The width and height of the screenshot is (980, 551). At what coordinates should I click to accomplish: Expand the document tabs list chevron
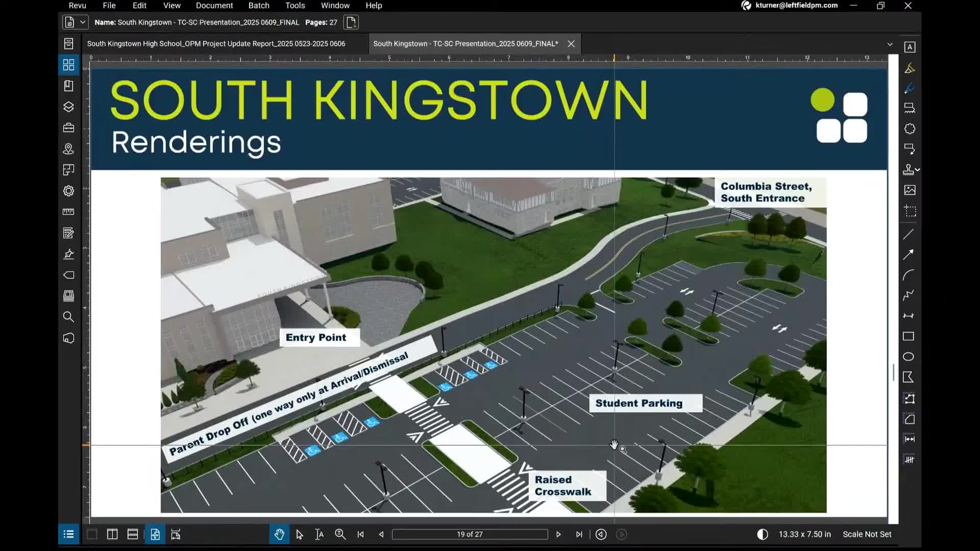(890, 44)
